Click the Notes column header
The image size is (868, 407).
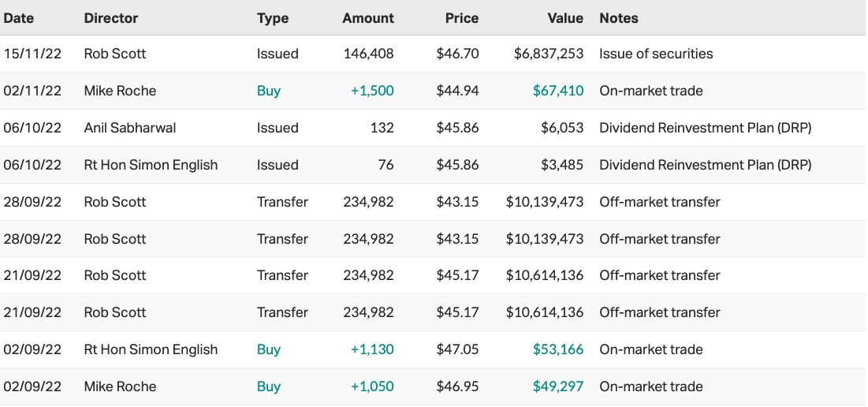(x=619, y=18)
